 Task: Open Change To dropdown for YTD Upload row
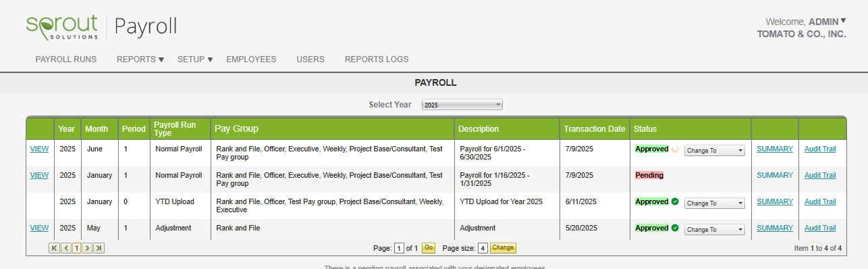click(x=715, y=203)
